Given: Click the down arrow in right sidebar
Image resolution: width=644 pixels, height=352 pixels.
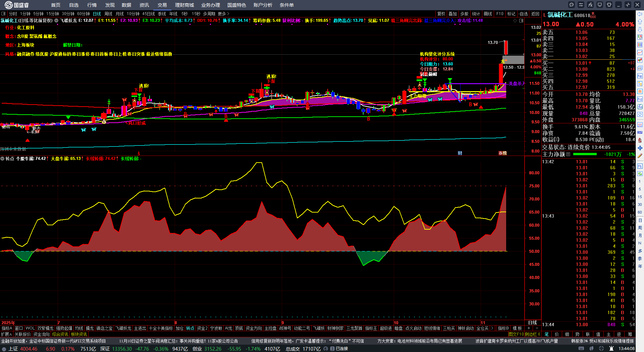Looking at the screenshot, I should (x=640, y=30).
